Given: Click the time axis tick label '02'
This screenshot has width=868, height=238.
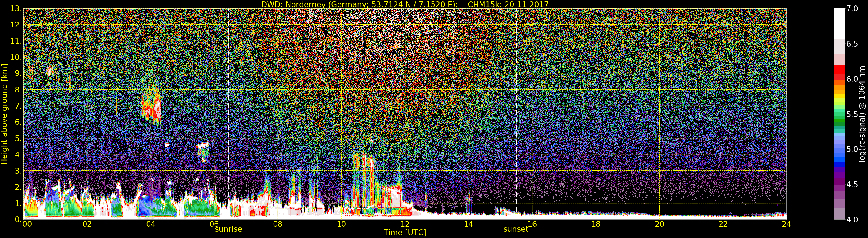Looking at the screenshot, I should point(87,224).
